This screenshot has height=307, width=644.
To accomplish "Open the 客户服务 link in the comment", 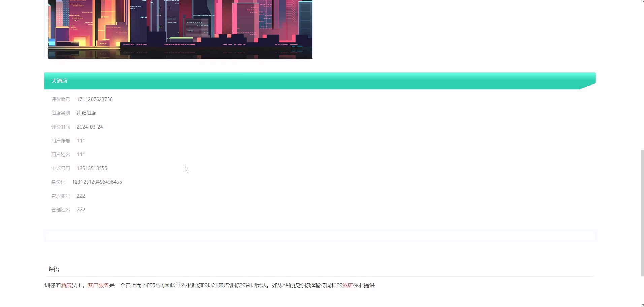I will (x=98, y=285).
